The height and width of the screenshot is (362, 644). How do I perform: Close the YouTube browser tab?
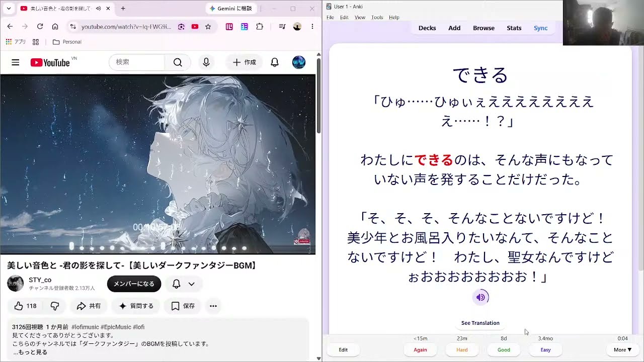(x=108, y=9)
